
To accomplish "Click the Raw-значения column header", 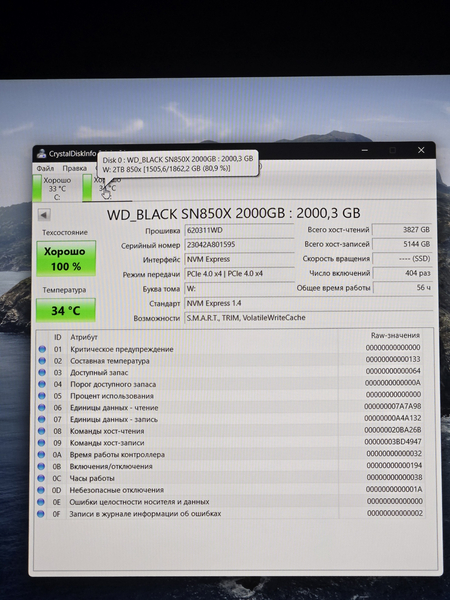I will click(395, 335).
